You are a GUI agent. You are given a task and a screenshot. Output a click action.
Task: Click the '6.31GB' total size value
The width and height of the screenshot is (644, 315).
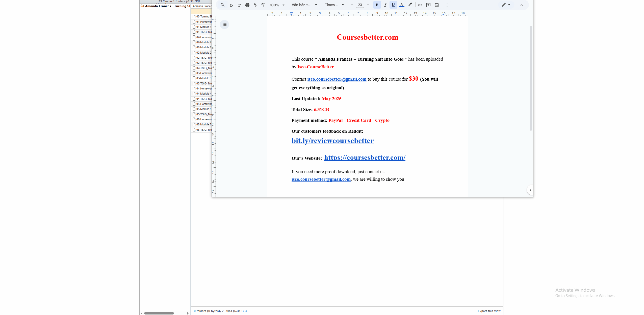pyautogui.click(x=321, y=109)
